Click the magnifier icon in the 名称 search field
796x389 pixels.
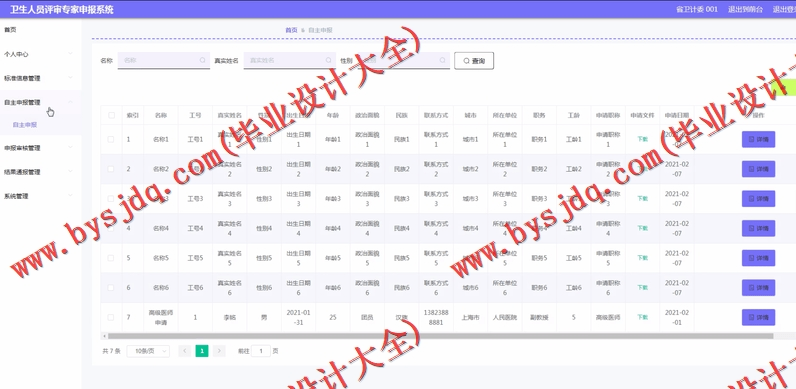pos(203,60)
